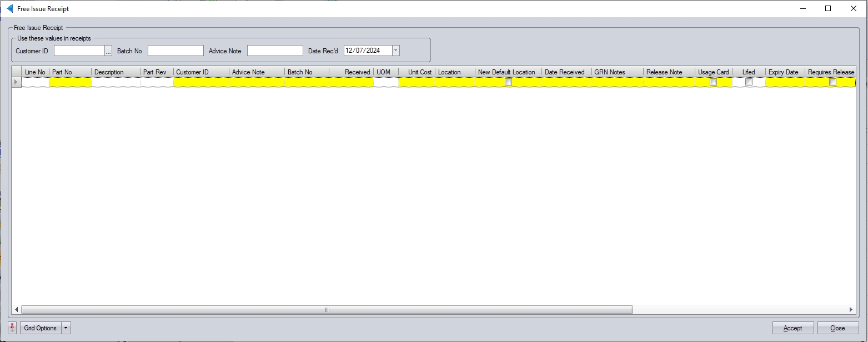Viewport: 868px width, 342px height.
Task: Click the Unit Cost cell in first row
Action: [417, 82]
